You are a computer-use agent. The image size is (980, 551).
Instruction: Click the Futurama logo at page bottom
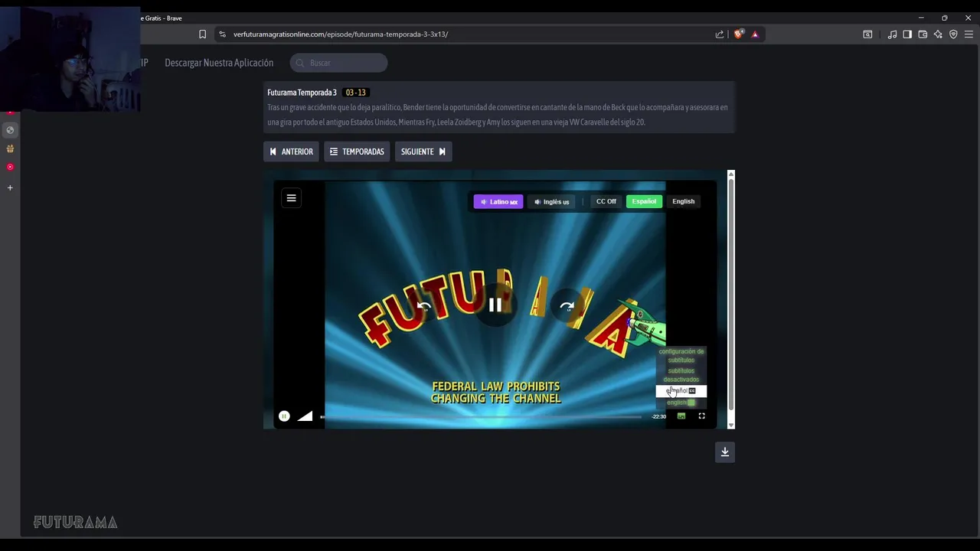(75, 522)
